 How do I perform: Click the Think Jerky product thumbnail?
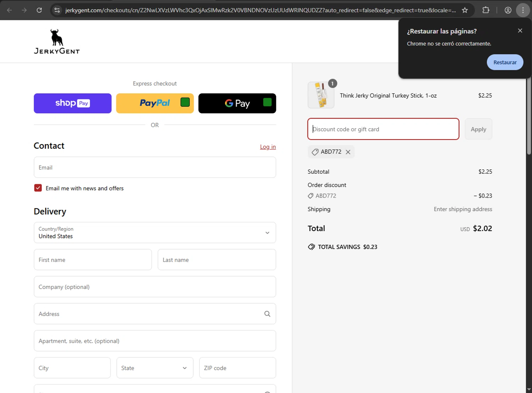pyautogui.click(x=321, y=95)
